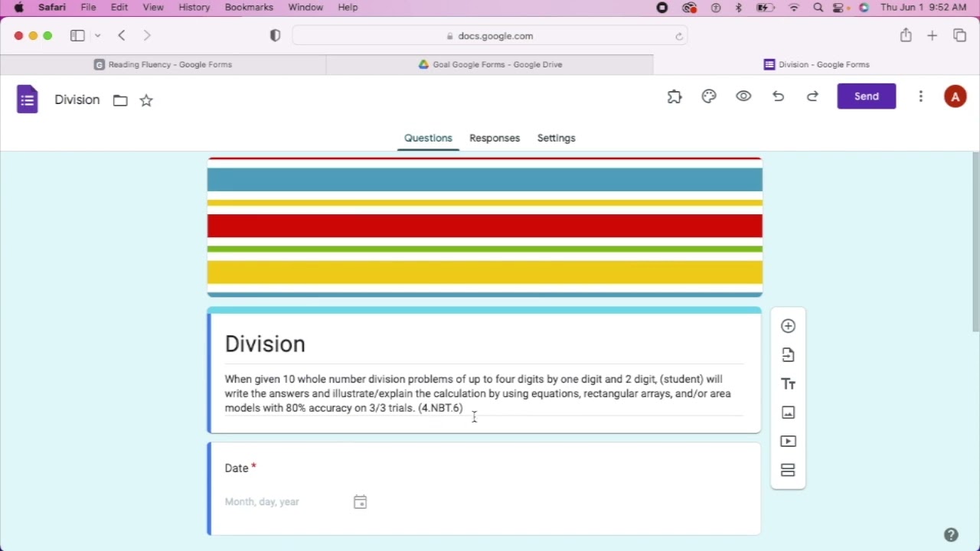Open the Google Forms home icon

point(28,99)
